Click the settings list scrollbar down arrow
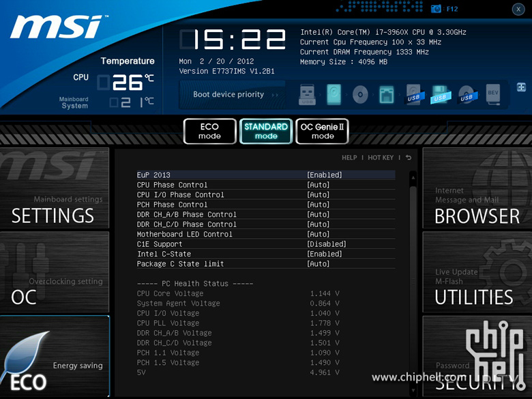The height and width of the screenshot is (399, 532). pyautogui.click(x=413, y=391)
